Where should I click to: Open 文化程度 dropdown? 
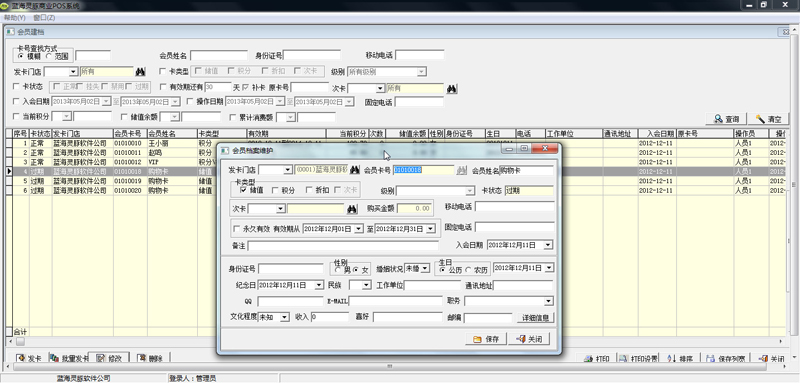click(285, 317)
